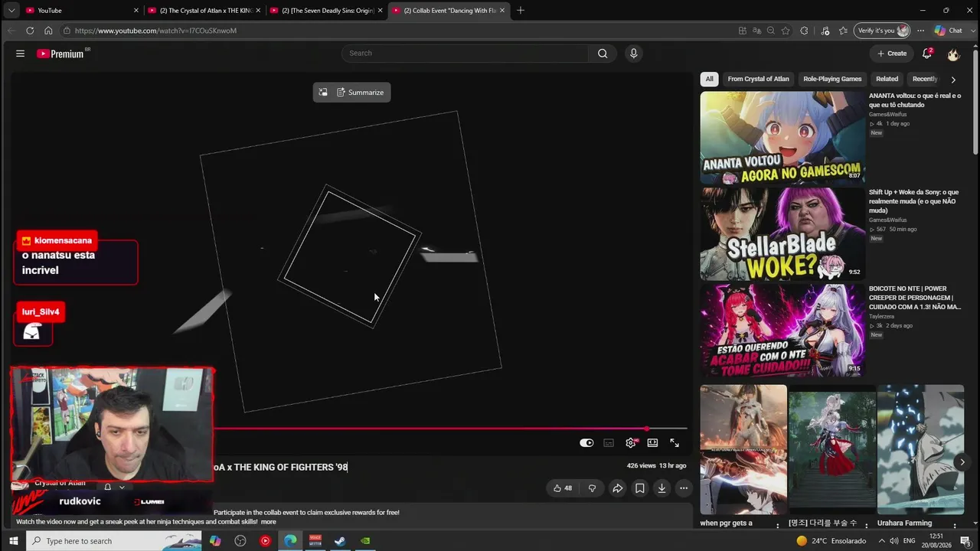
Task: Select the 'All' filter chip
Action: coord(710,79)
